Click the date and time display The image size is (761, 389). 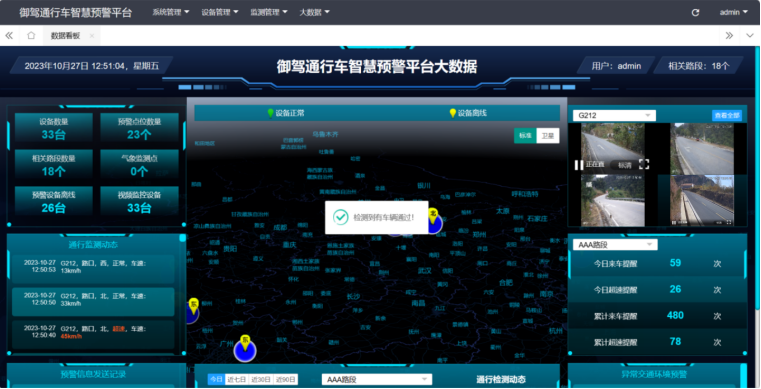tap(92, 66)
